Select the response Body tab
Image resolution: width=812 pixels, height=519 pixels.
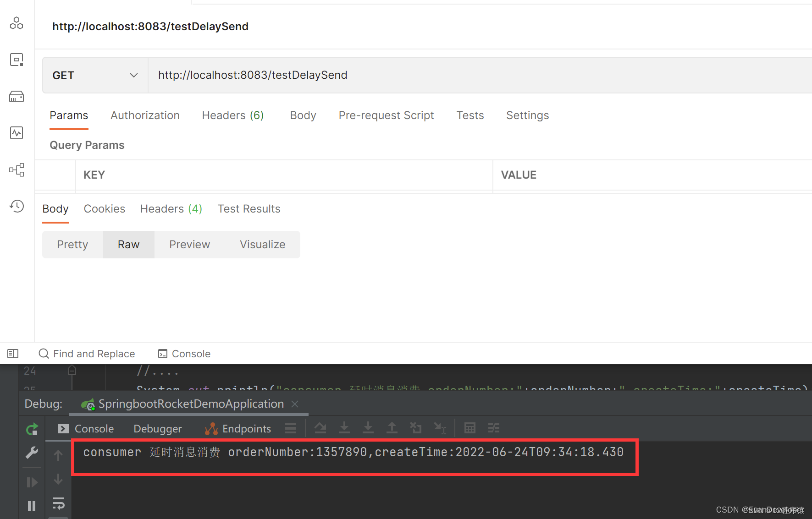(x=55, y=209)
